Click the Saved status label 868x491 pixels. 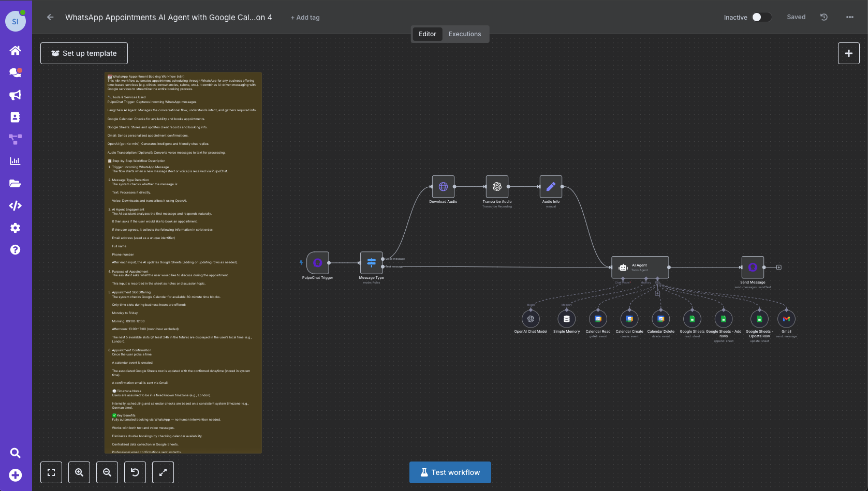point(796,17)
